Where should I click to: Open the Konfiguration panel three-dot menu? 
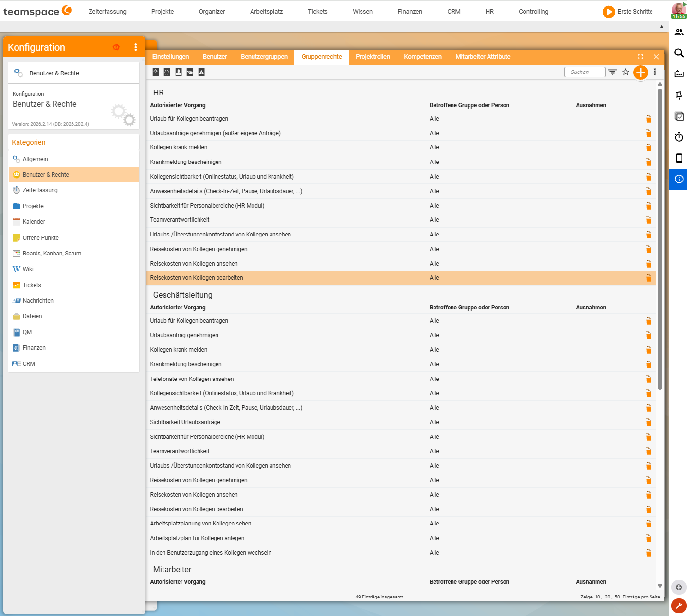point(136,47)
